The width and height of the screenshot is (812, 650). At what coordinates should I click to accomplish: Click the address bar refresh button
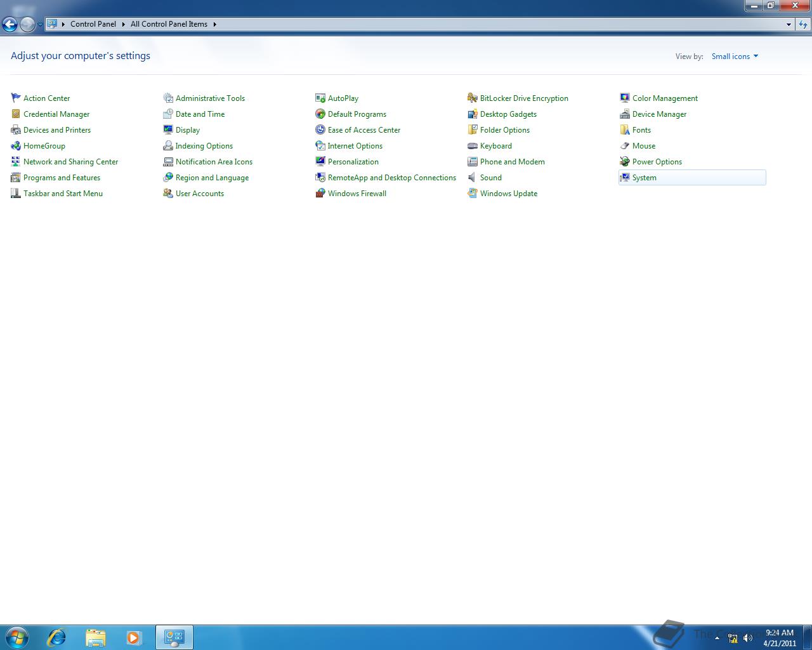pyautogui.click(x=803, y=24)
